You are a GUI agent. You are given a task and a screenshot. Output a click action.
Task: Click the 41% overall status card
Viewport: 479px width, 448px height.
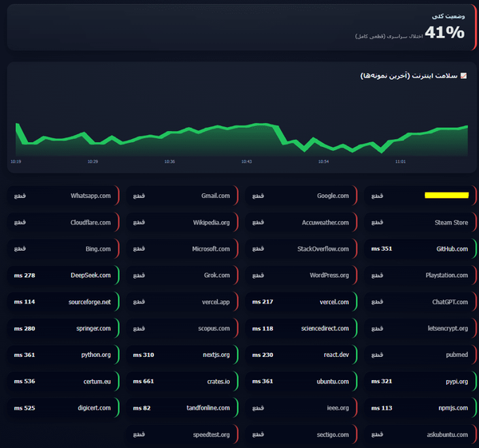pos(242,27)
